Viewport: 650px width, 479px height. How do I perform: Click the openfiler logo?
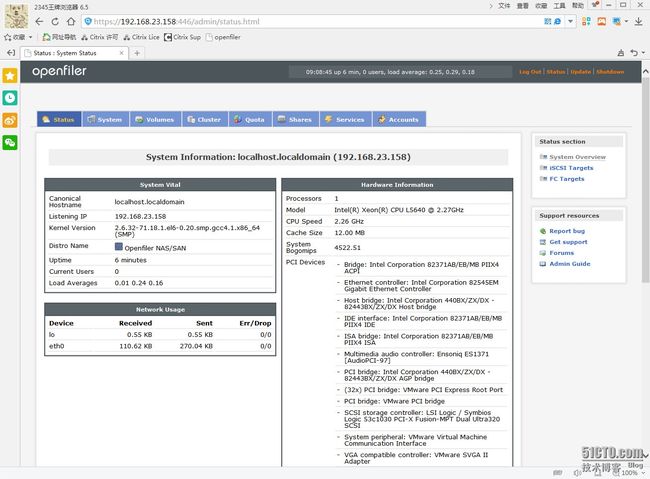tap(59, 71)
